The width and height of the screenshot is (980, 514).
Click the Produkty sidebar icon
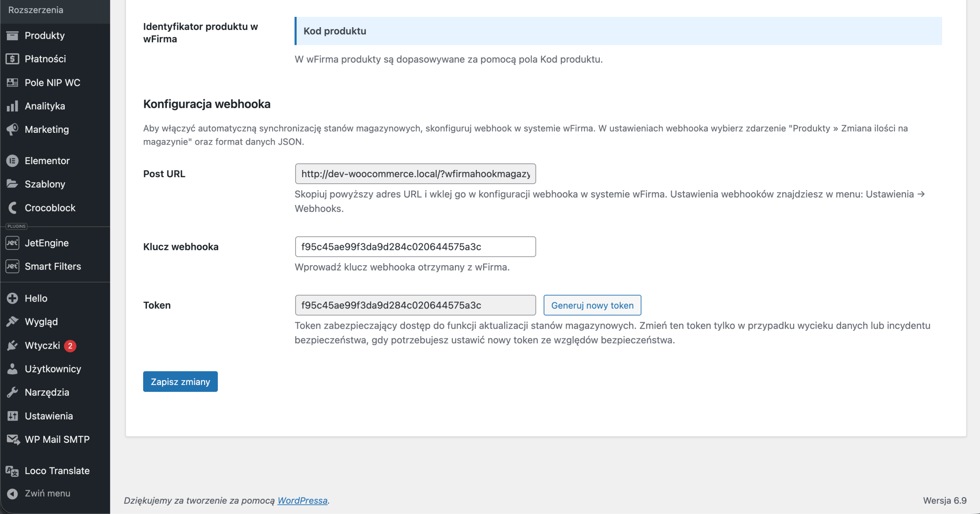tap(13, 35)
